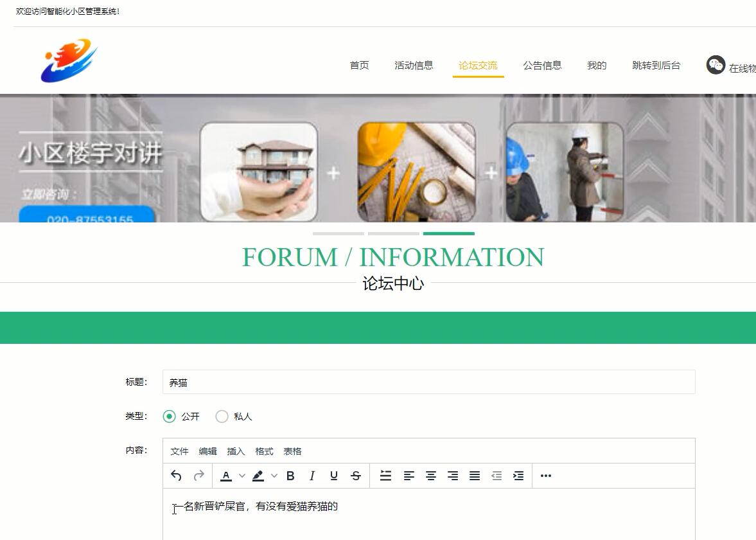Click the house-in-hand banner image
The image size is (756, 540).
coord(259,172)
